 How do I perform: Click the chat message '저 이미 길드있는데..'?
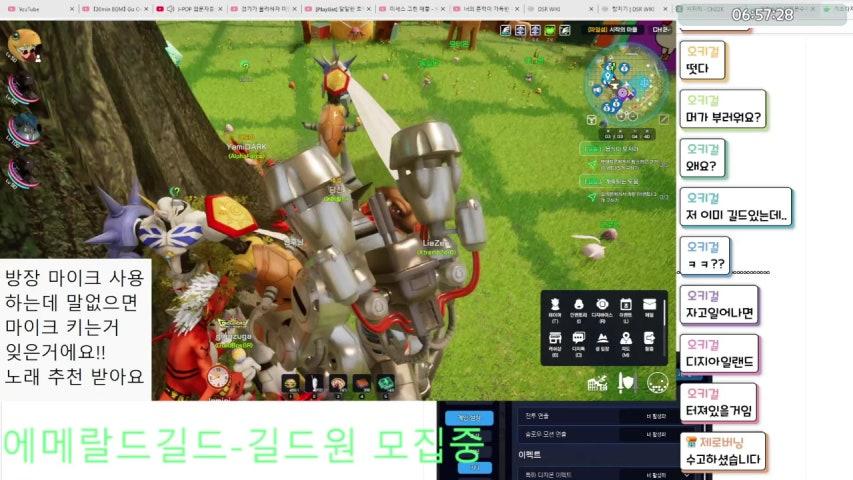click(x=736, y=215)
